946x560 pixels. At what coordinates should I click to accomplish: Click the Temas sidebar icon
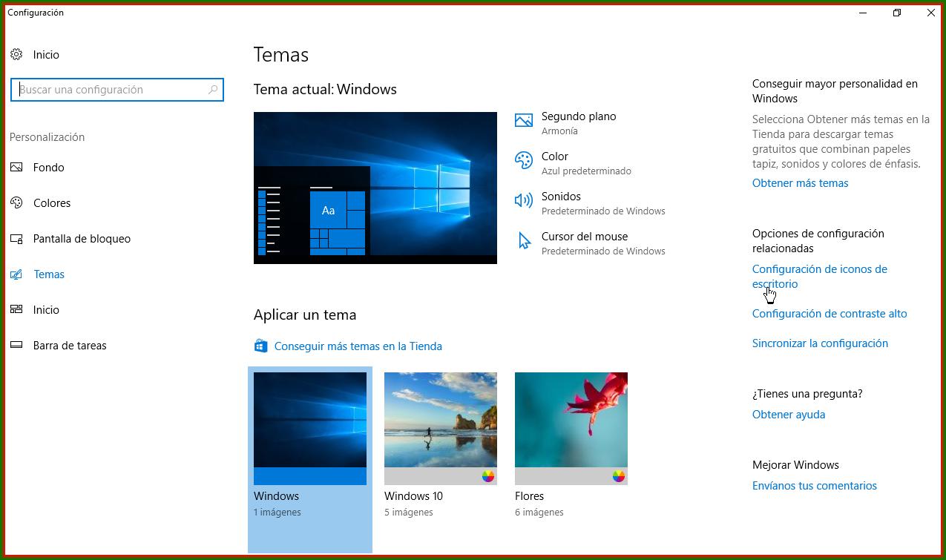(16, 274)
